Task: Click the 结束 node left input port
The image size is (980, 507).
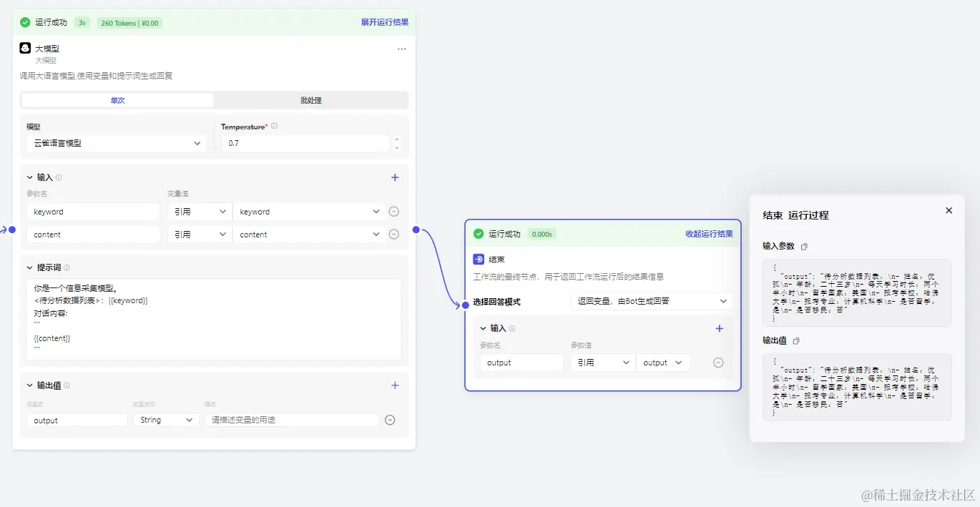Action: point(464,305)
